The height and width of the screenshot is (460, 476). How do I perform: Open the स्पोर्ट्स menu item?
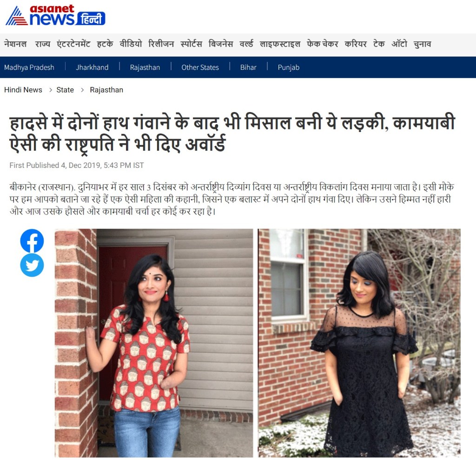[x=191, y=44]
